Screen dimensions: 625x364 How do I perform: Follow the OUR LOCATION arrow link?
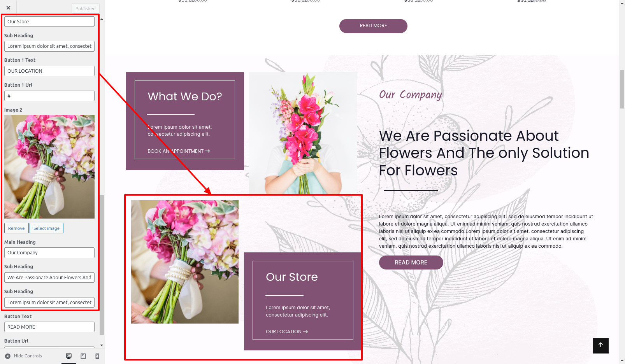[287, 332]
